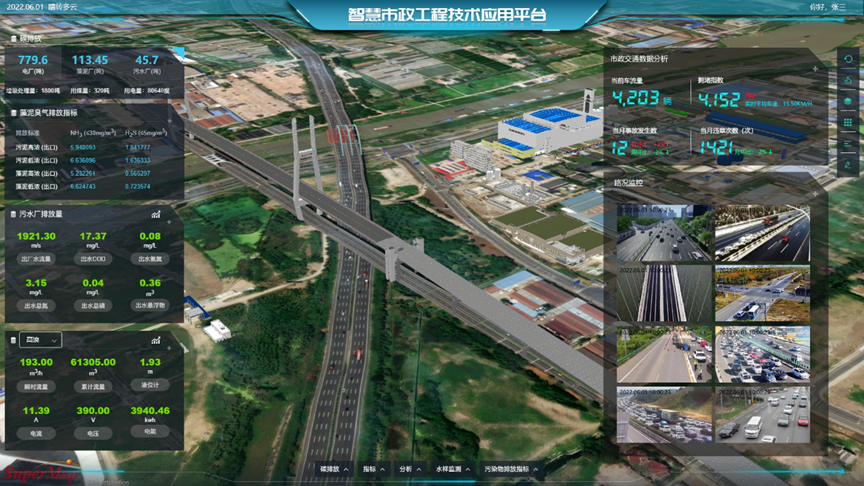
Task: Select the hand pointer tool icon
Action: pyautogui.click(x=849, y=80)
